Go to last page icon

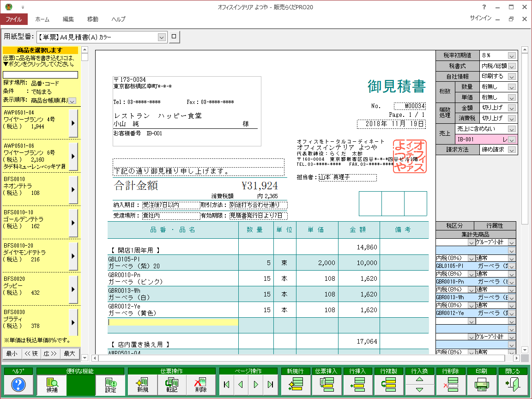(271, 384)
